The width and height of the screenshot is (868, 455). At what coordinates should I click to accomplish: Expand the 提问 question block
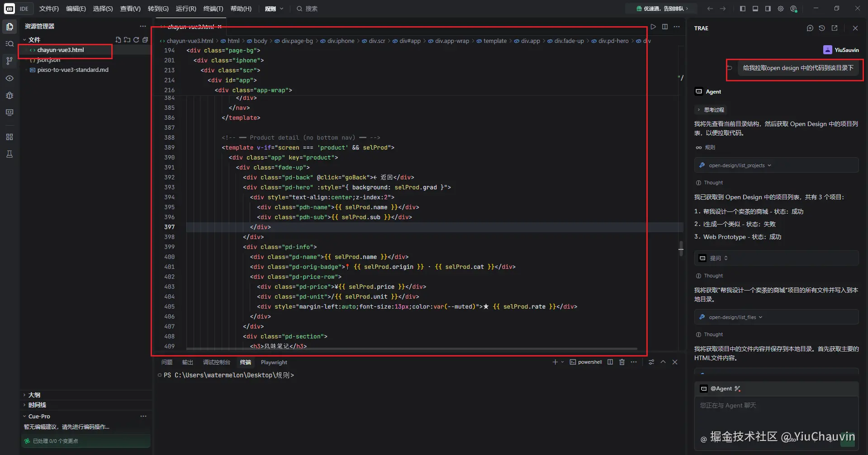click(x=776, y=258)
